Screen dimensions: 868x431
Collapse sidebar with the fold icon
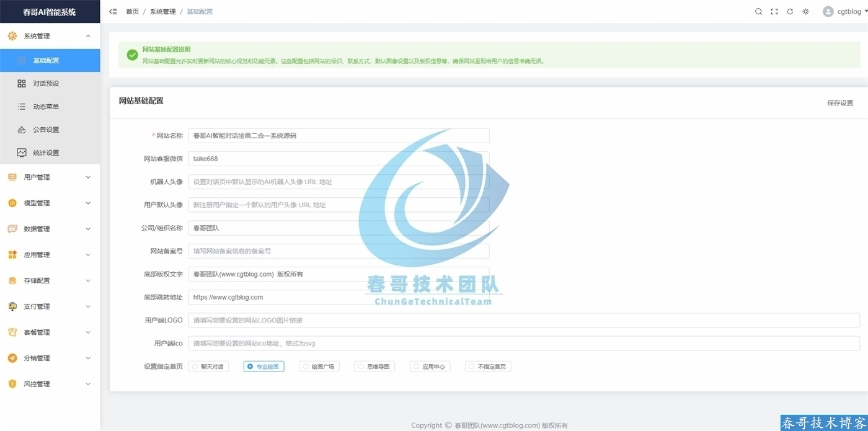click(113, 12)
